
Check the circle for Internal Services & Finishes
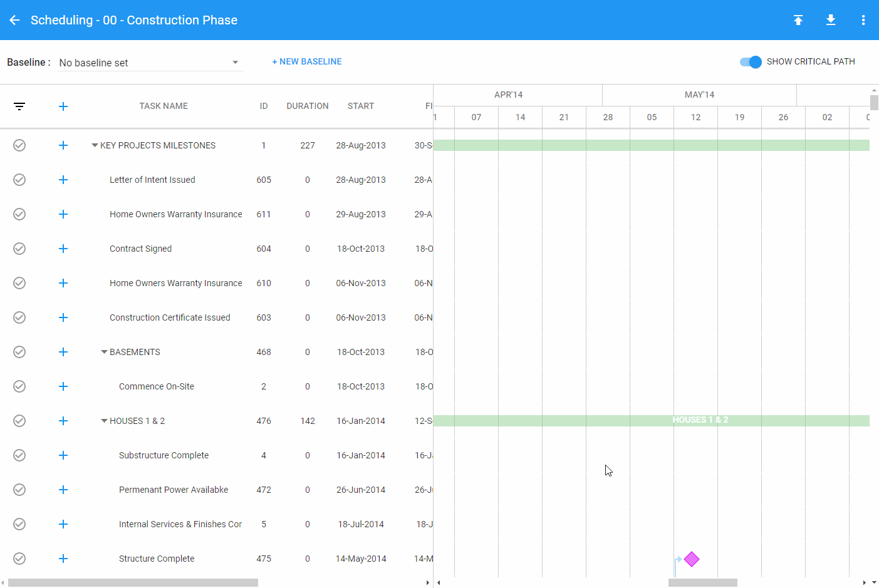pos(19,524)
